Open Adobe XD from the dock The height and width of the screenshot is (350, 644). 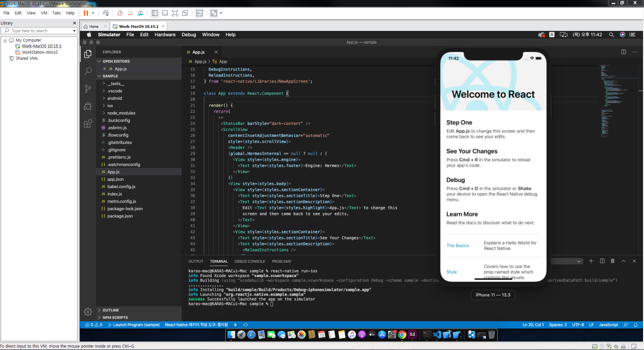point(412,335)
